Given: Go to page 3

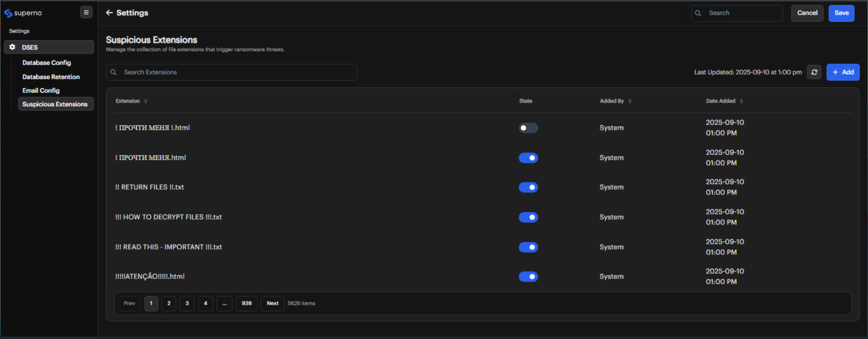Looking at the screenshot, I should point(187,304).
